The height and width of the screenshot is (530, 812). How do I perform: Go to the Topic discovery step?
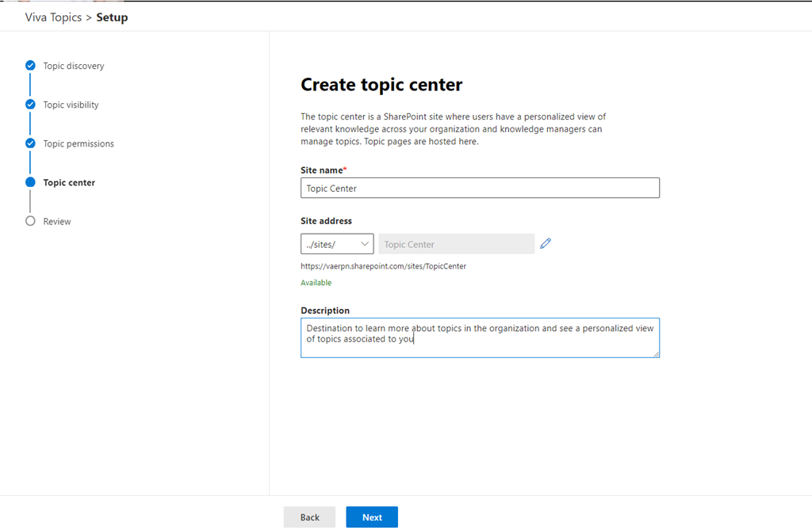74,66
